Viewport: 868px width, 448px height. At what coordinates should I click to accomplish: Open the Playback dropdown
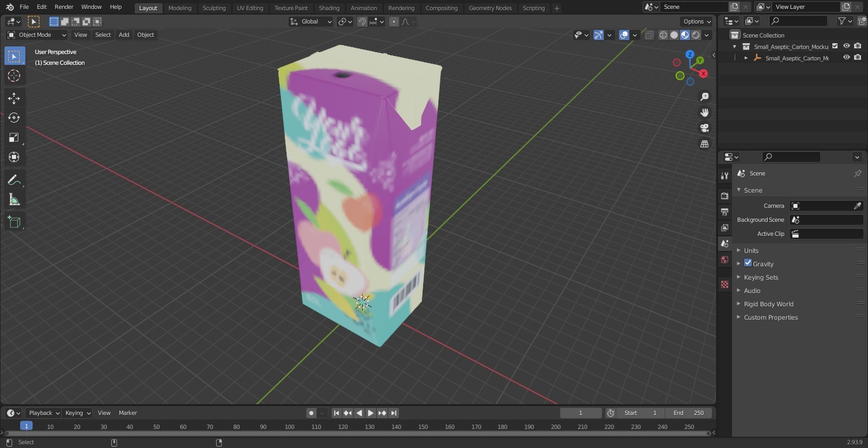pyautogui.click(x=44, y=413)
